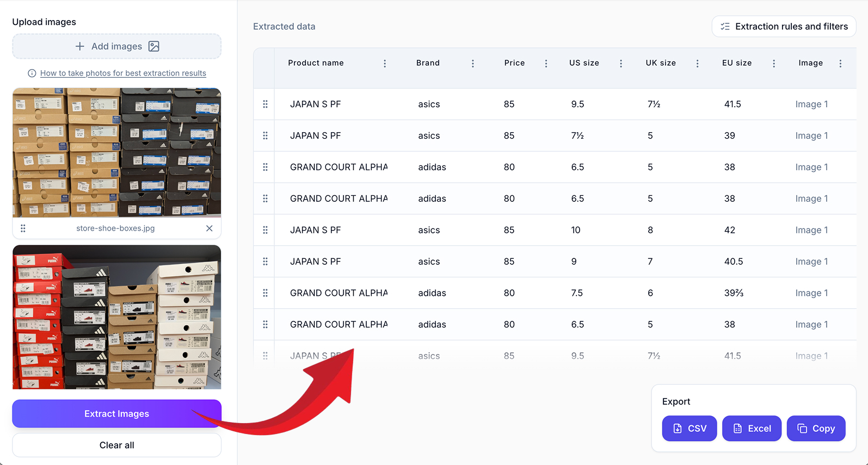Viewport: 868px width, 465px height.
Task: Open the Brand column options menu
Action: [x=473, y=64]
